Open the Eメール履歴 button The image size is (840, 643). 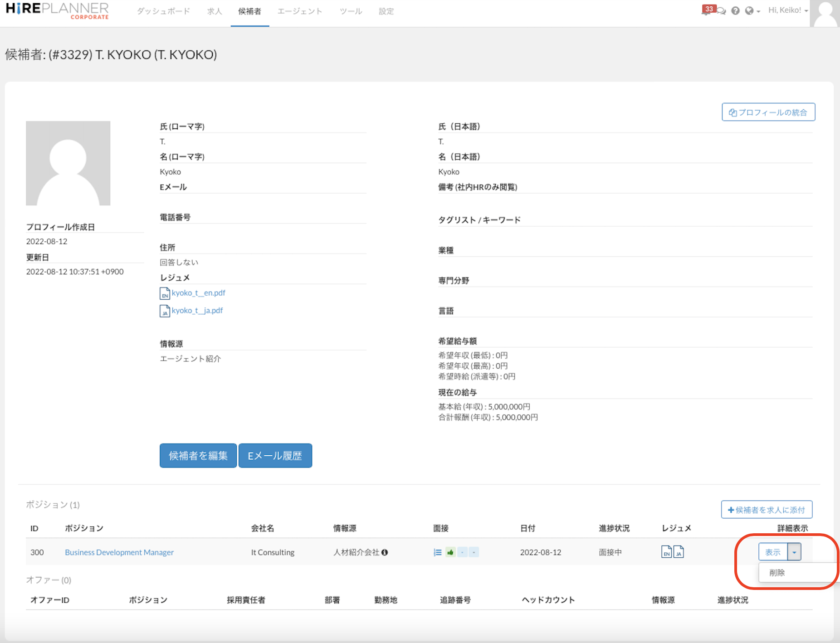click(275, 456)
